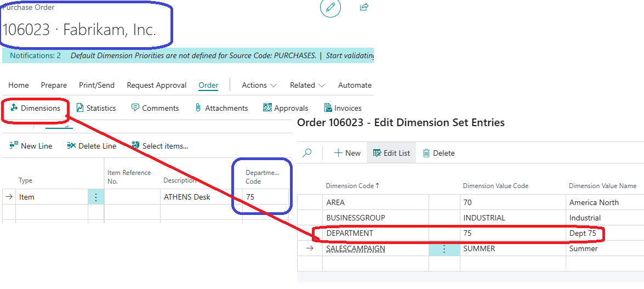Click the Dimension Value Name column header
The image size is (644, 289).
602,186
